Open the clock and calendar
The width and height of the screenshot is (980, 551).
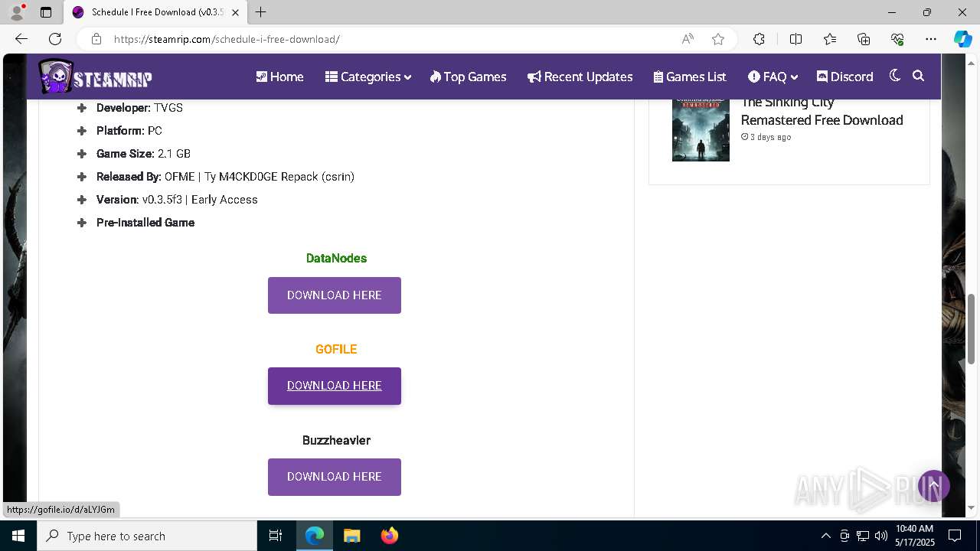(x=914, y=536)
